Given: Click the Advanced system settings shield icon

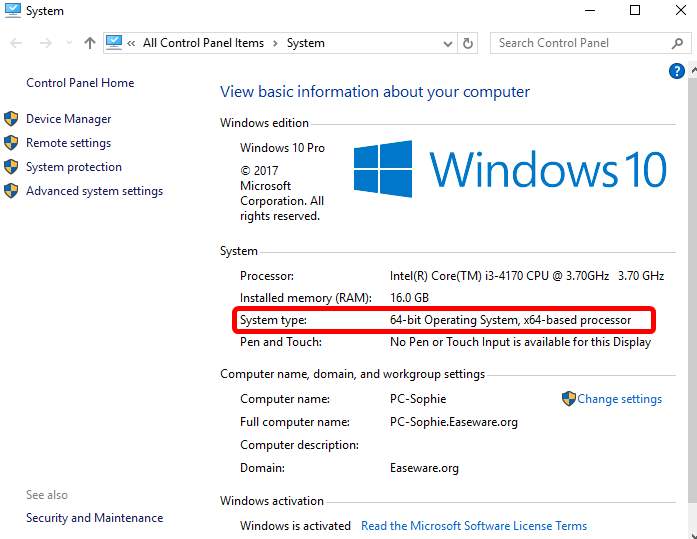Looking at the screenshot, I should tap(11, 191).
